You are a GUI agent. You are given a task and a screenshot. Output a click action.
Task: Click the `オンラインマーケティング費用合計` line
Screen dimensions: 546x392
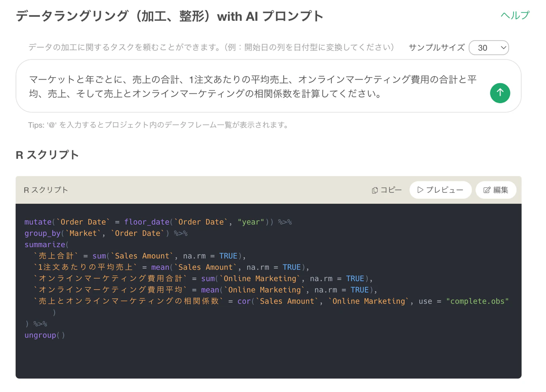pyautogui.click(x=203, y=278)
